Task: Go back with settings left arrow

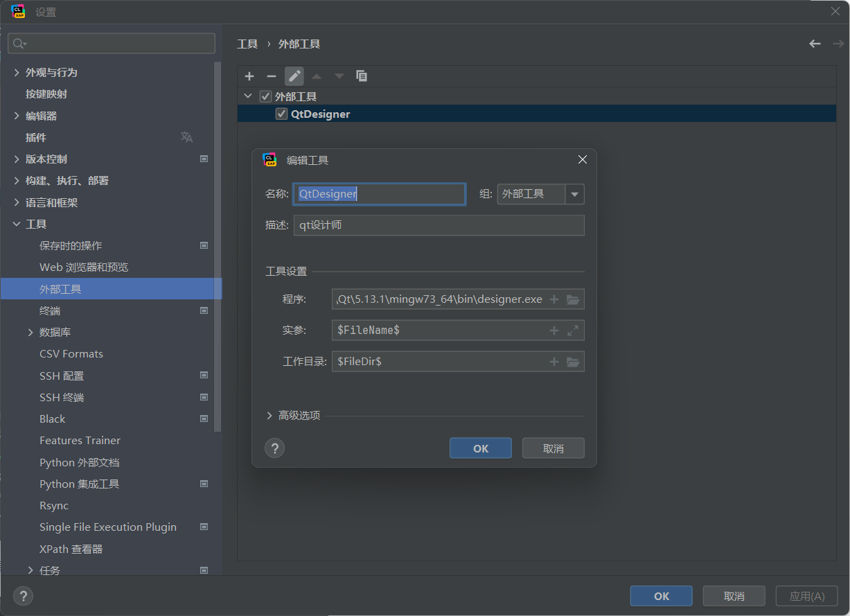Action: pyautogui.click(x=815, y=44)
